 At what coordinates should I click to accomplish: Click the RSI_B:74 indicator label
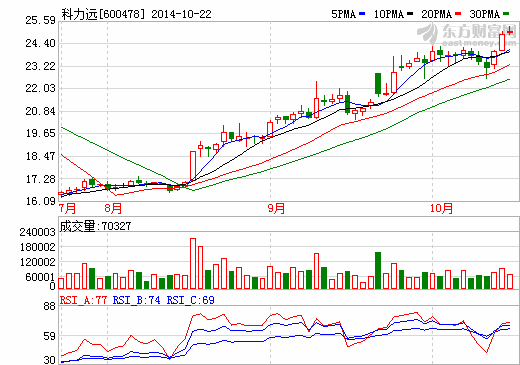[x=137, y=300]
